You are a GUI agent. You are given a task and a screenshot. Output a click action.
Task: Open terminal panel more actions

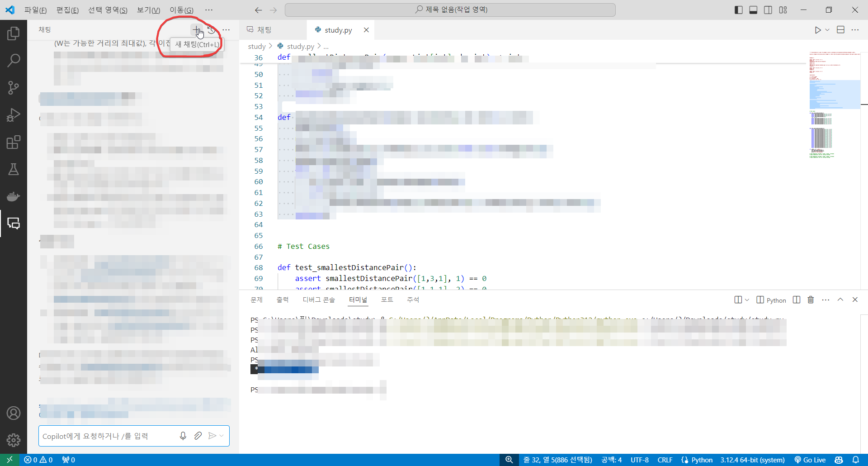tap(826, 300)
